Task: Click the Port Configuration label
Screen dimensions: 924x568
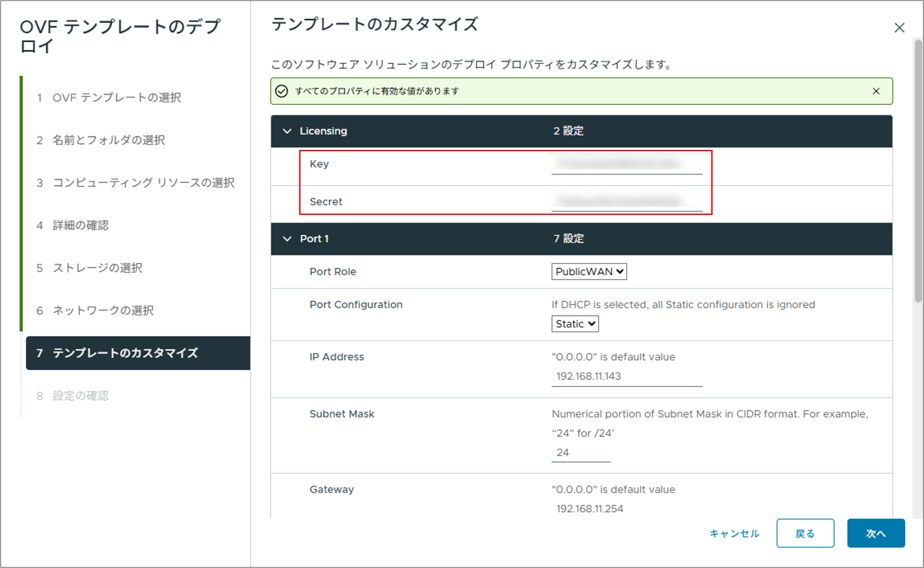Action: pos(356,305)
